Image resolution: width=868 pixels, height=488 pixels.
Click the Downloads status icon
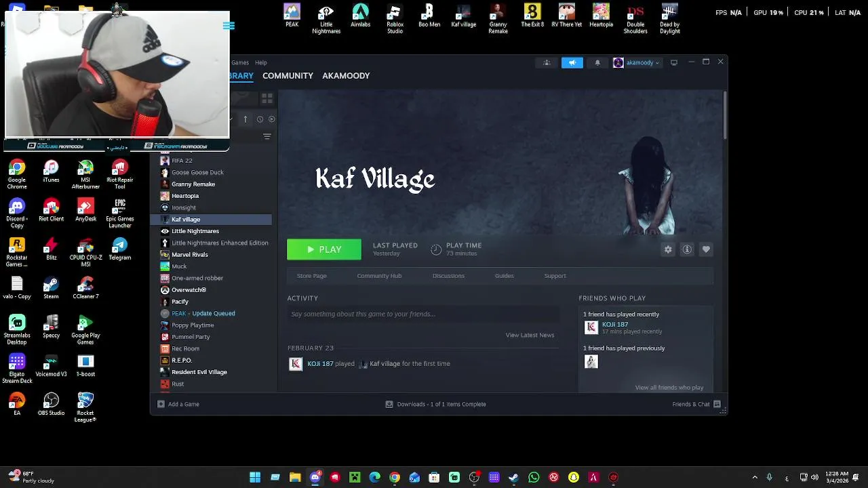(x=389, y=404)
